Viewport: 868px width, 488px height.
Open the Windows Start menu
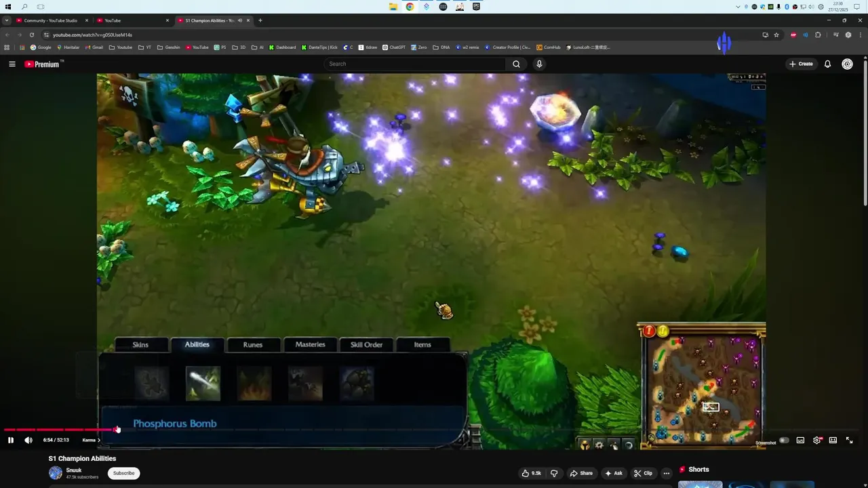[x=8, y=7]
